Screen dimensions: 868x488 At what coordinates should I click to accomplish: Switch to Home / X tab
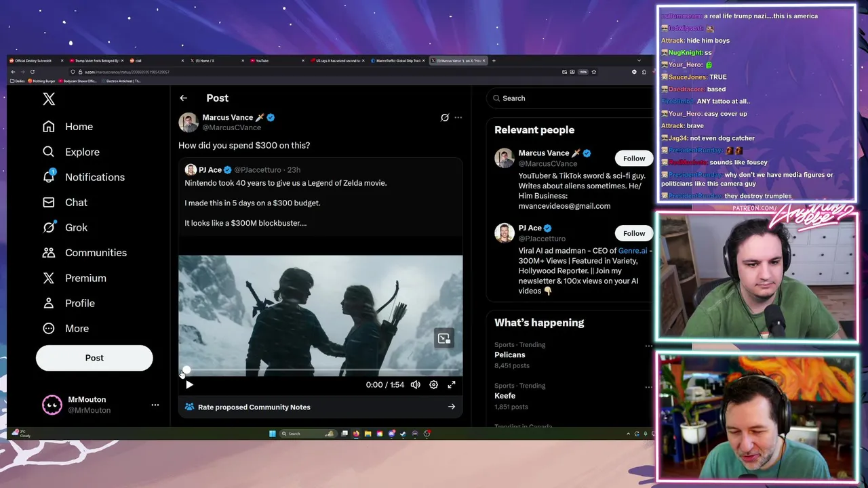217,60
